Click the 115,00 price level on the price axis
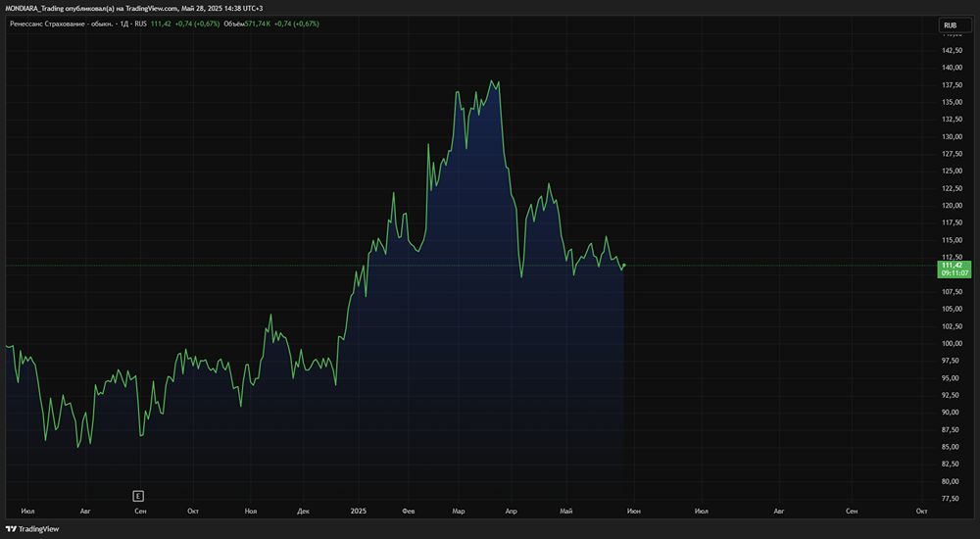 [x=952, y=240]
